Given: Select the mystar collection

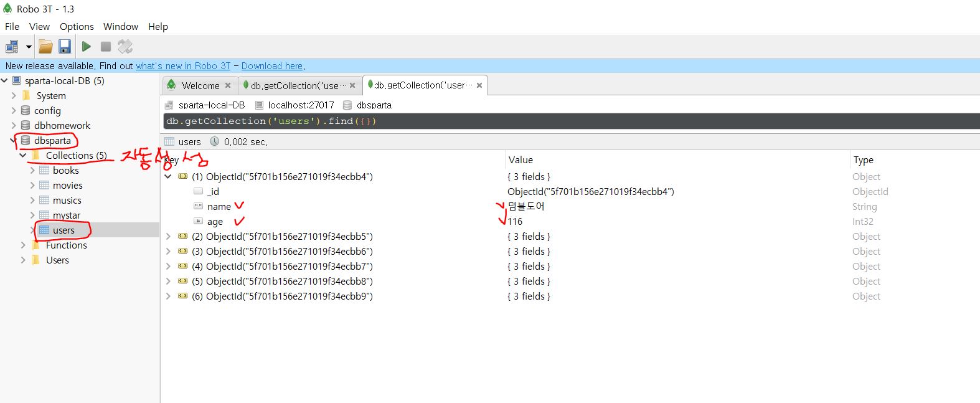Looking at the screenshot, I should pos(67,215).
